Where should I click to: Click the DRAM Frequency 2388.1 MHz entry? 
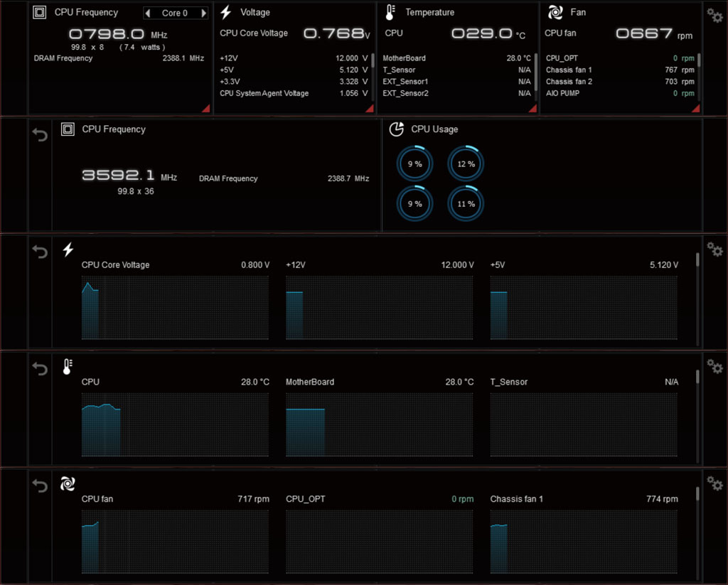click(x=119, y=58)
